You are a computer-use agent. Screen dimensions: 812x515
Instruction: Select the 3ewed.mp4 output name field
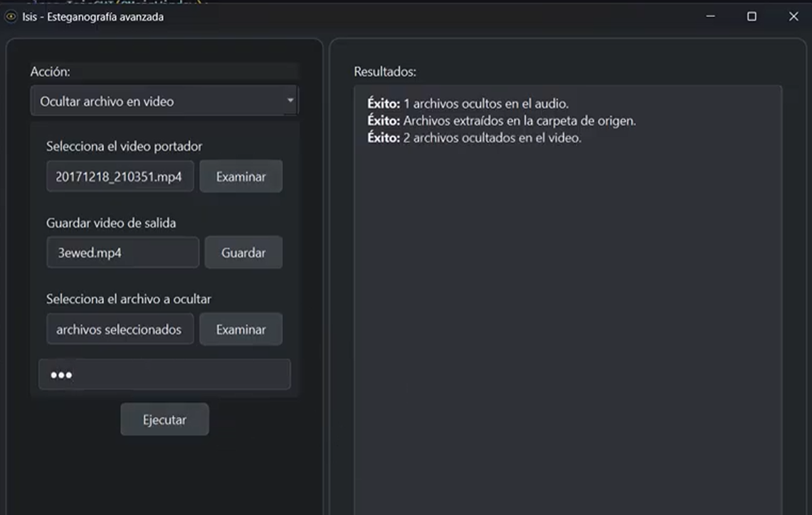[x=122, y=252]
